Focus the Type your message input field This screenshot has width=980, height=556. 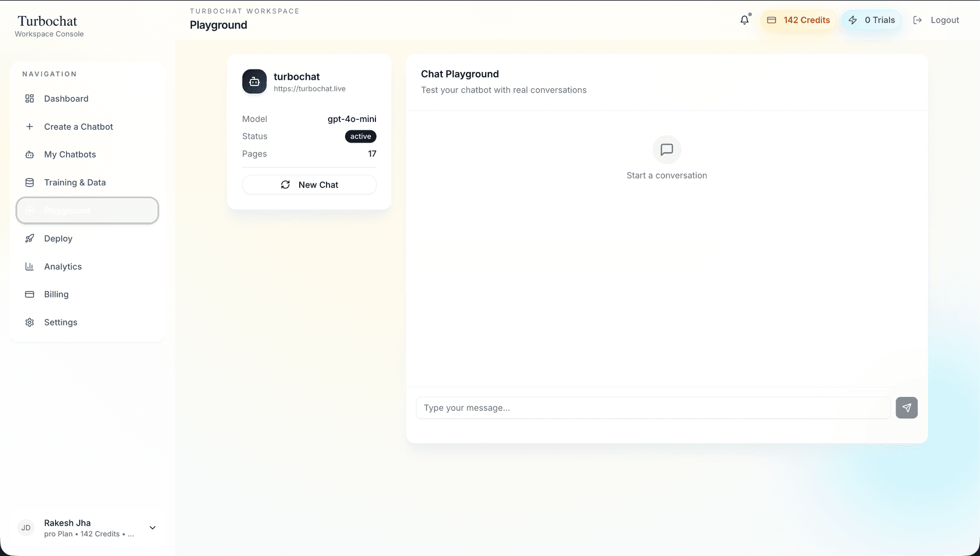click(653, 408)
